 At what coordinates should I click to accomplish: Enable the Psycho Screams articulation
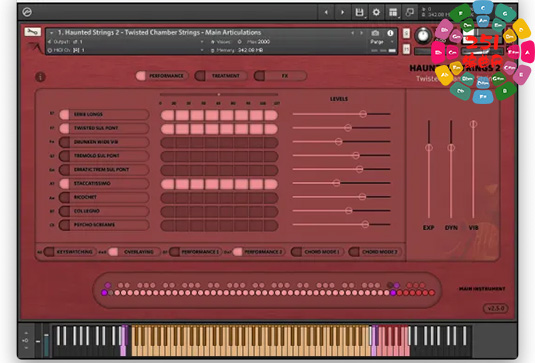pos(104,225)
